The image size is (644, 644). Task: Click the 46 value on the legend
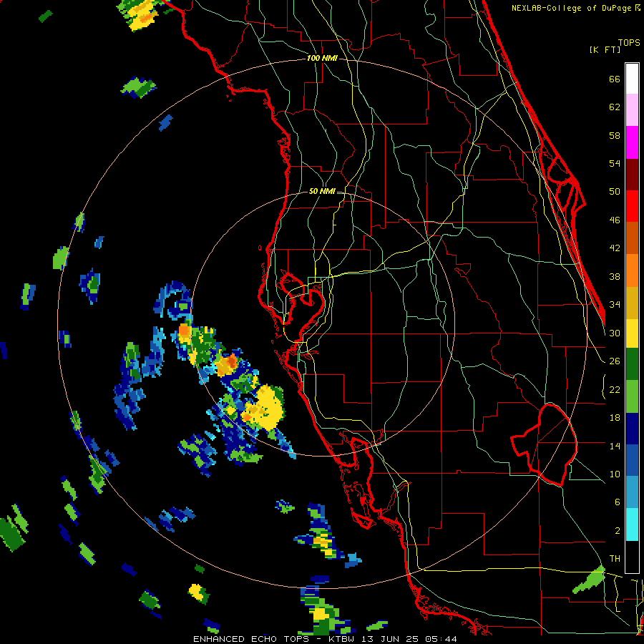pos(615,220)
